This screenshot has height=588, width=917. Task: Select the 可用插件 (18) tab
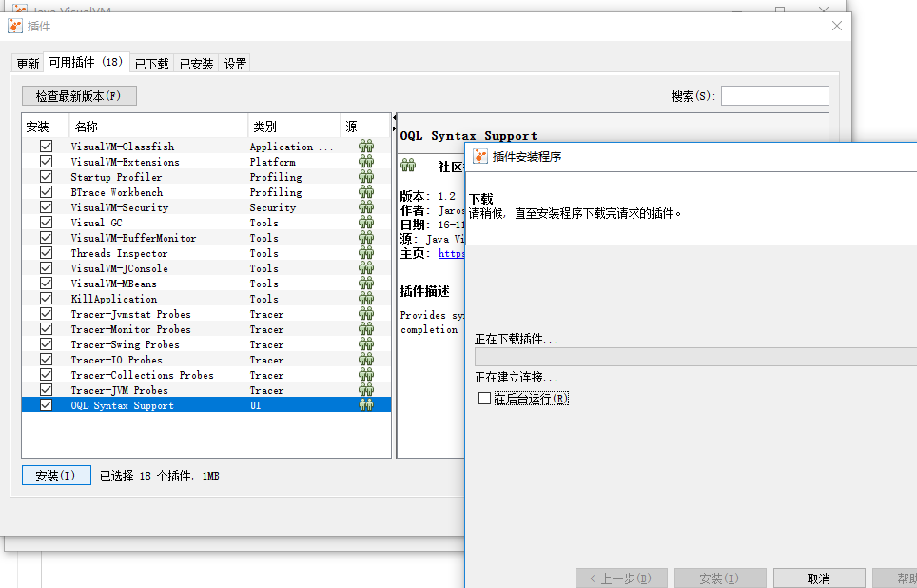pos(86,62)
